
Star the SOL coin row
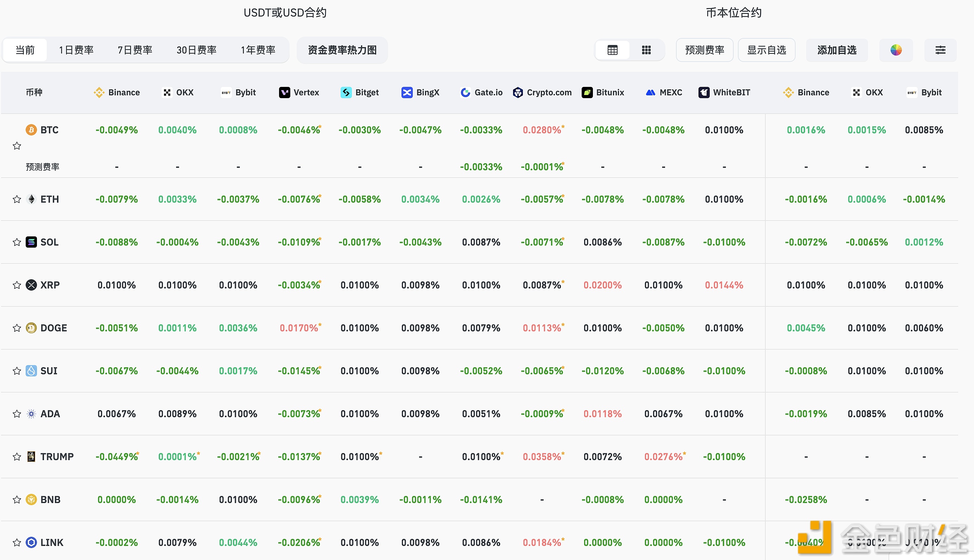click(16, 242)
